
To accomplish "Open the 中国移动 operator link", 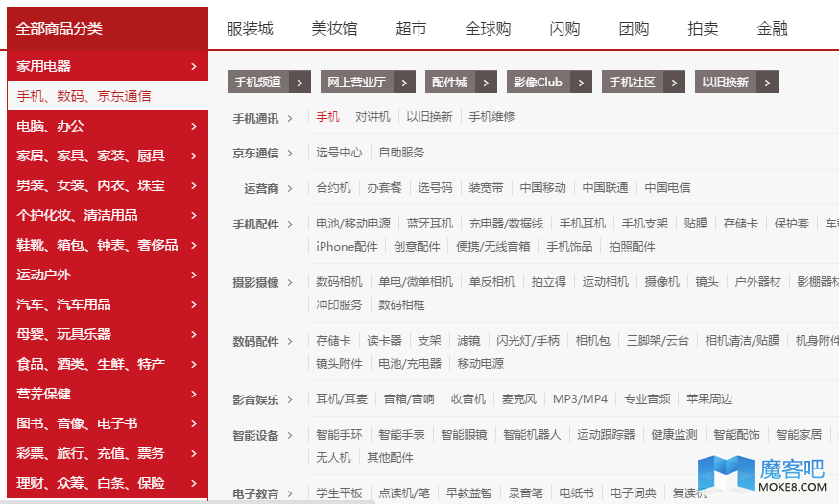I will pyautogui.click(x=542, y=187).
